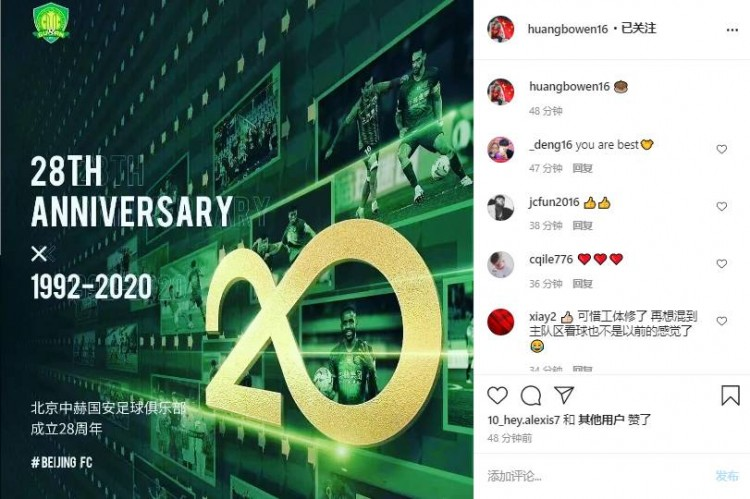Open jcfun2016's avatar

point(500,207)
